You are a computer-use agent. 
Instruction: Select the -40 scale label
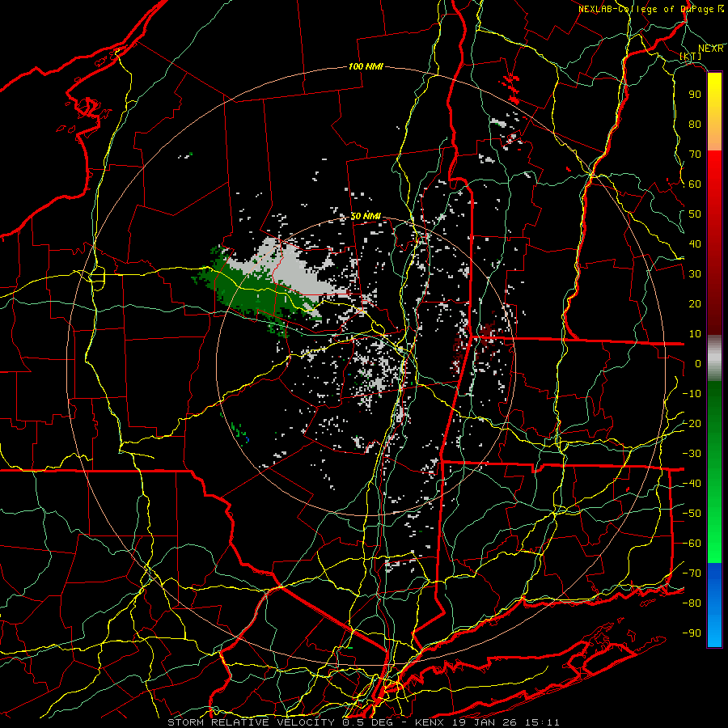pos(692,484)
